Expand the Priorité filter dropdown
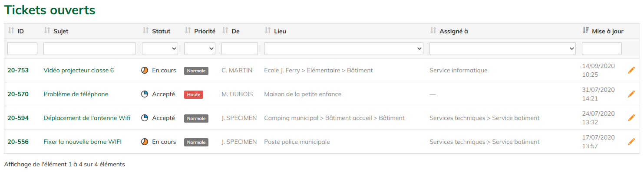Screen dimensions: 644x172 point(200,49)
